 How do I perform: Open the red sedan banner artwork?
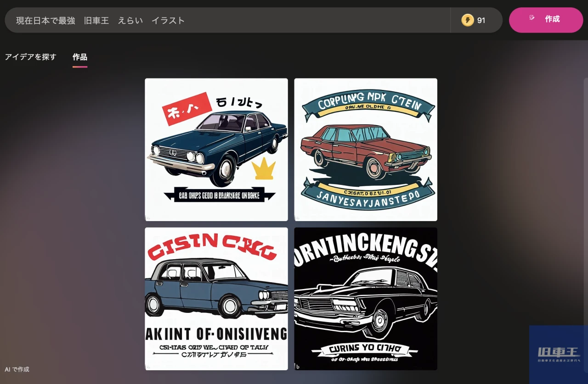coord(366,149)
